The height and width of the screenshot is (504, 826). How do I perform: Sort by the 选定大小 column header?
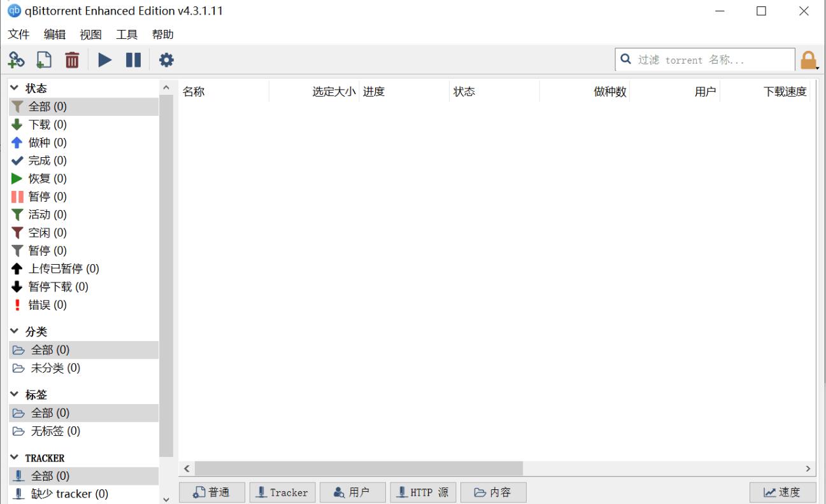pos(314,92)
